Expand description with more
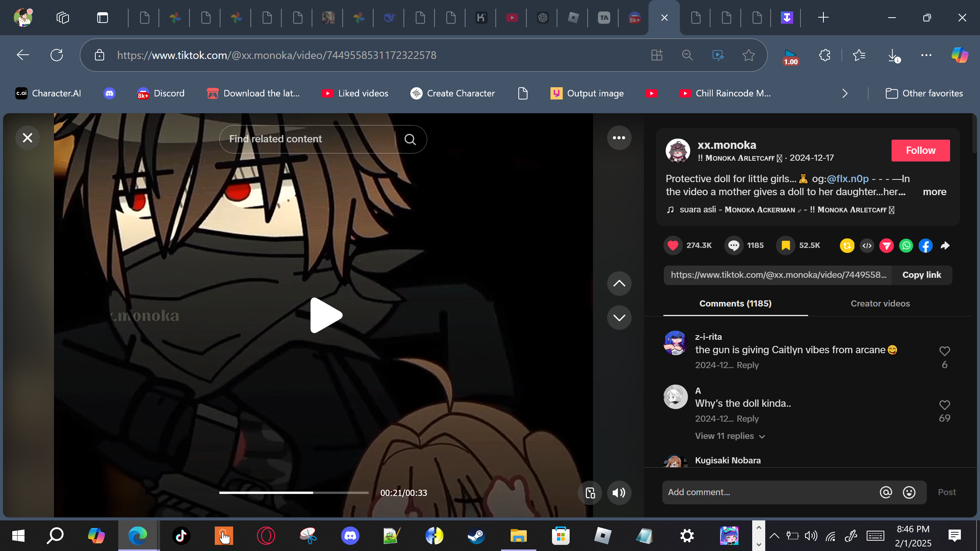980x551 pixels. click(x=934, y=192)
